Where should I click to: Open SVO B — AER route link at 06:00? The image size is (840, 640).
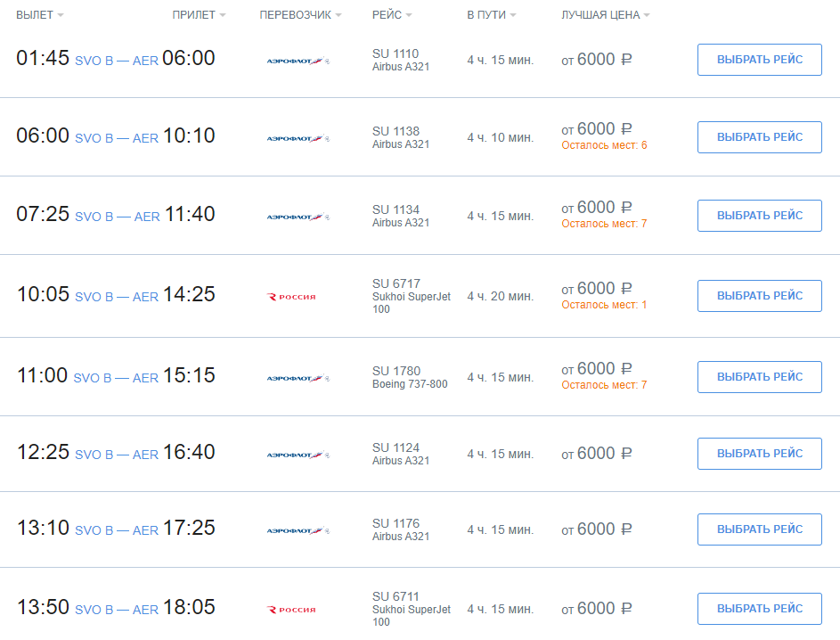(117, 138)
